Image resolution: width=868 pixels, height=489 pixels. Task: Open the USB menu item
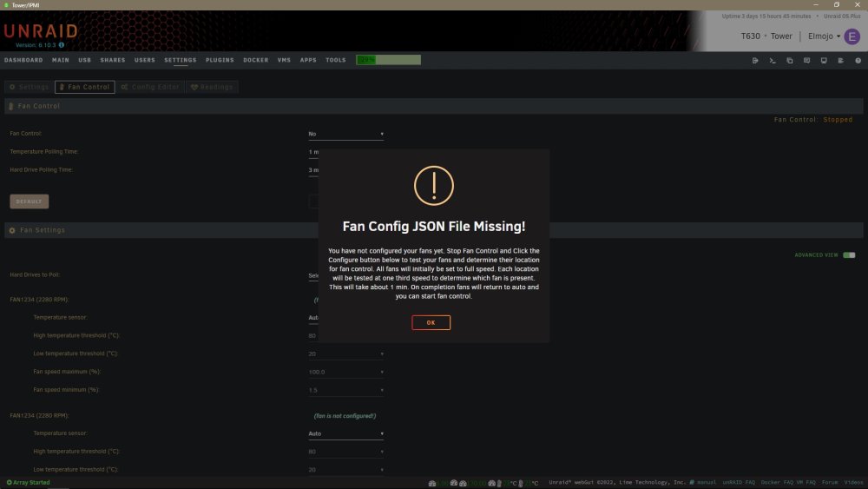tap(85, 60)
